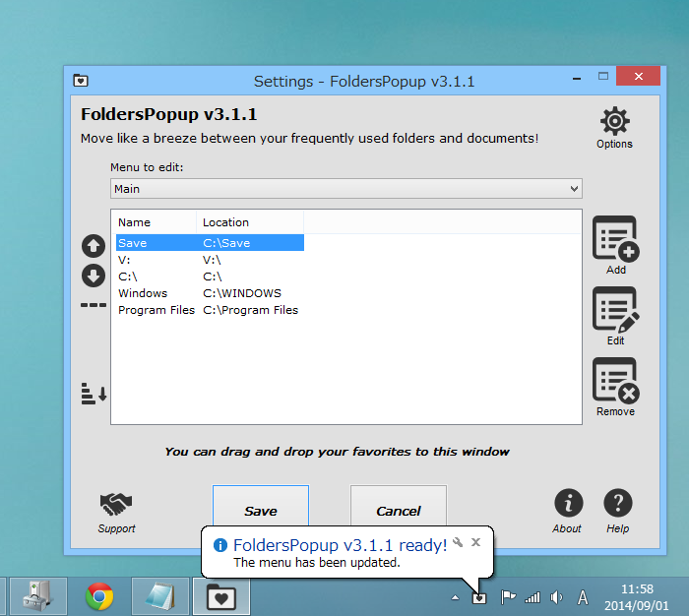Close the Settings window

click(x=638, y=77)
